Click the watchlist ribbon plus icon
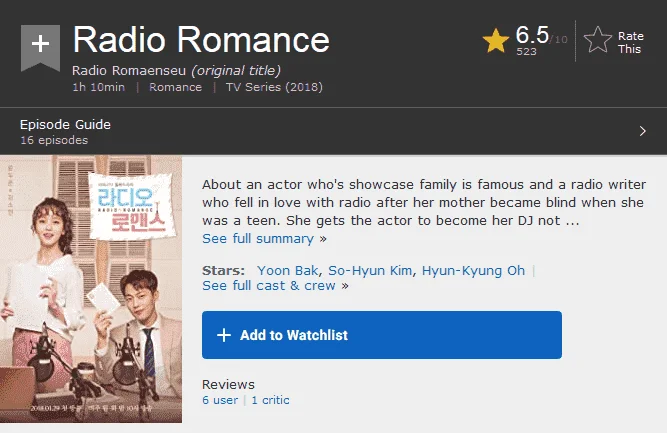The image size is (667, 433). pyautogui.click(x=40, y=47)
